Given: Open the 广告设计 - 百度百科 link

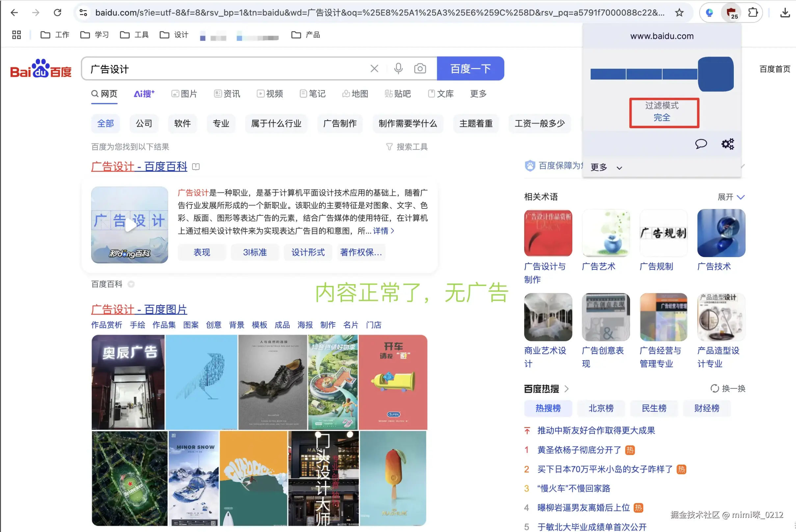Looking at the screenshot, I should click(x=139, y=167).
